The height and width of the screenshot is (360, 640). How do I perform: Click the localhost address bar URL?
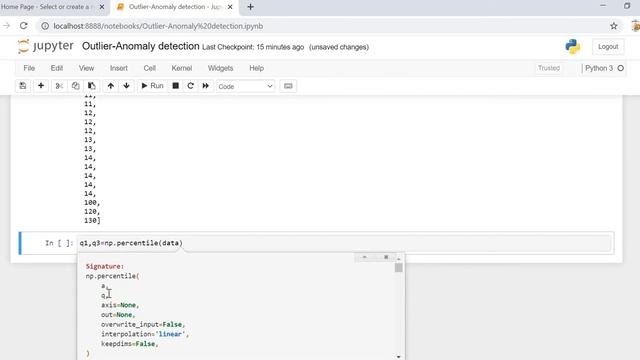click(158, 26)
